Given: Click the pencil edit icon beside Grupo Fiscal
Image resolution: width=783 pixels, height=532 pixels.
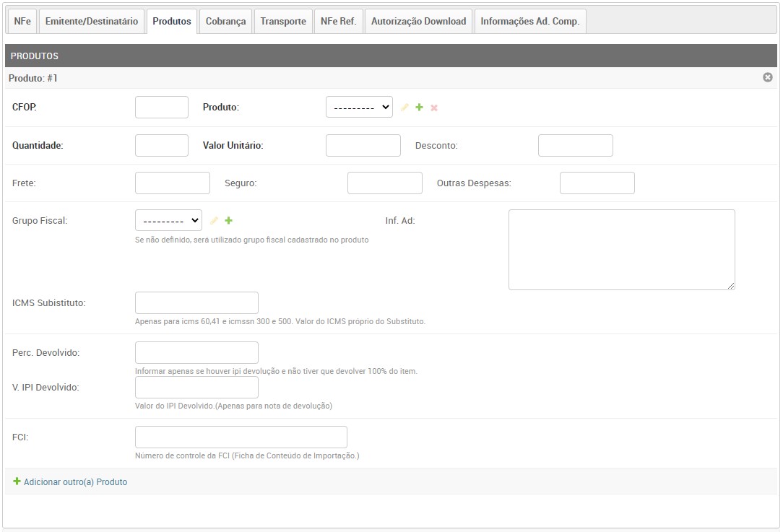Looking at the screenshot, I should (214, 221).
